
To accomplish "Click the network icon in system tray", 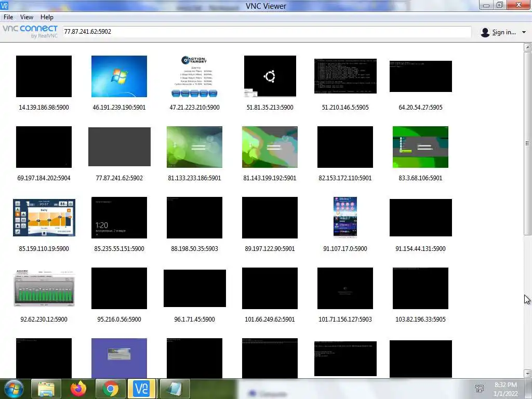I will [480, 389].
